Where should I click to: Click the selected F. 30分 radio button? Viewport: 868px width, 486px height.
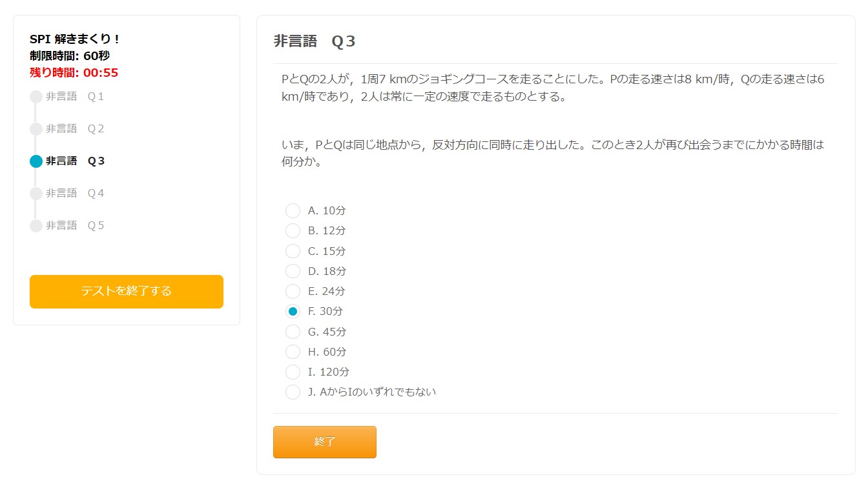click(x=293, y=312)
